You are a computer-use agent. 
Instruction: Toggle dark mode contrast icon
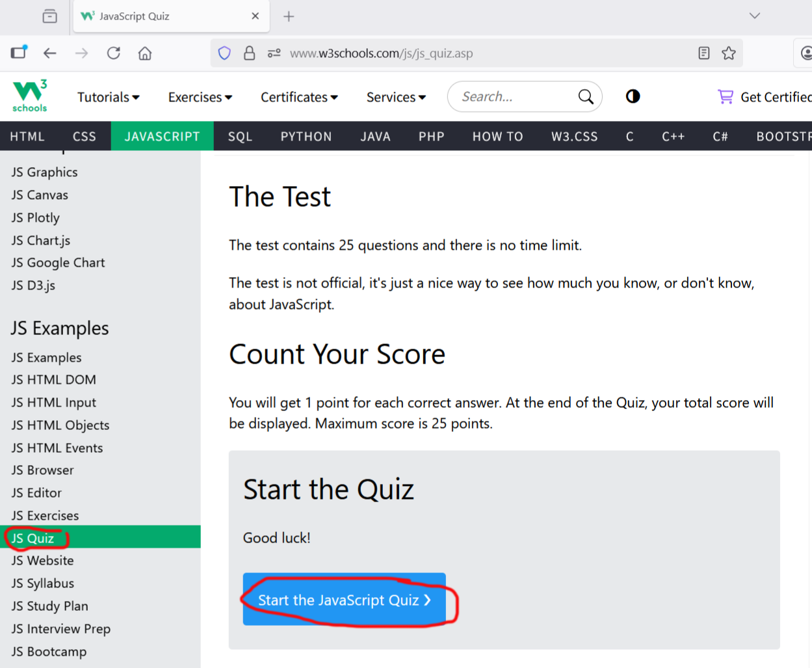point(633,96)
